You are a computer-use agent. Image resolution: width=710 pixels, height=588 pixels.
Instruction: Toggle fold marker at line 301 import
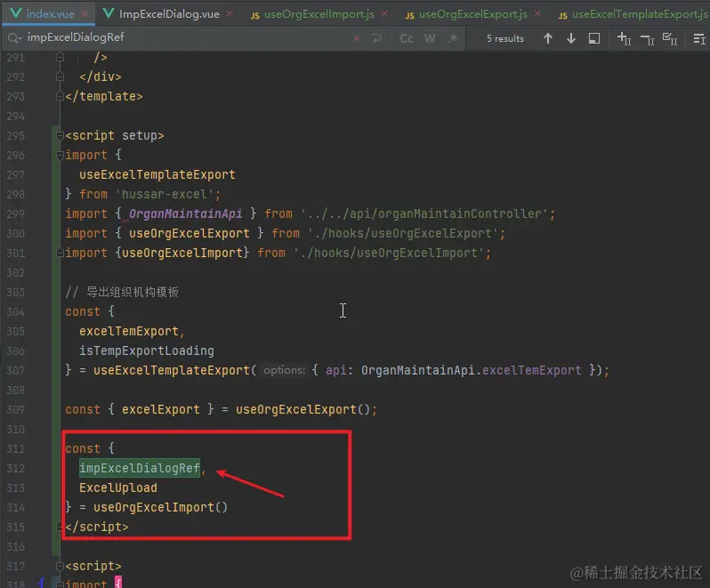(x=60, y=253)
